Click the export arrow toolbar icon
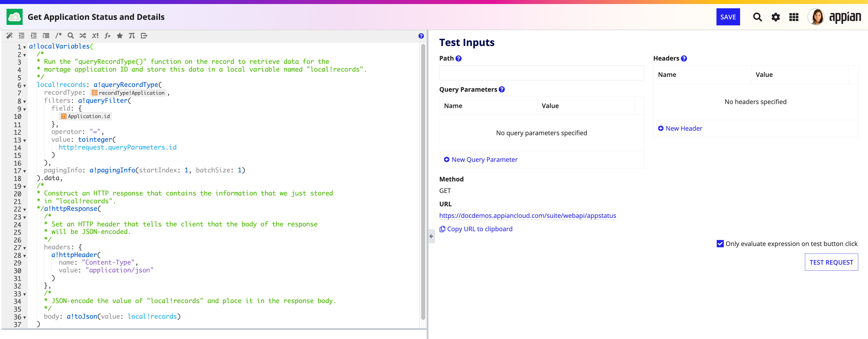The image size is (868, 339). point(144,36)
